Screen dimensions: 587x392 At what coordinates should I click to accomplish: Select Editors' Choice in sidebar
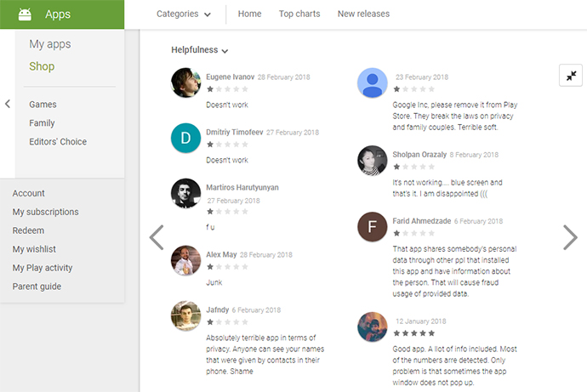click(58, 142)
